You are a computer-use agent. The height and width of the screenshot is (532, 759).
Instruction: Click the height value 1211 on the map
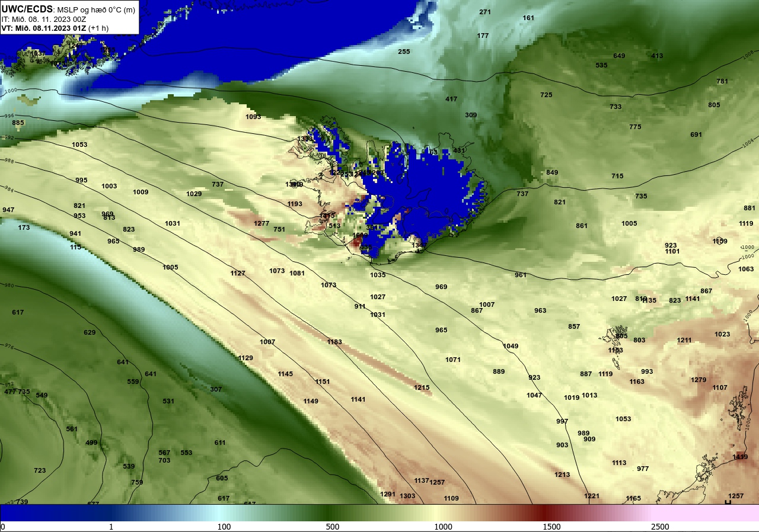684,340
